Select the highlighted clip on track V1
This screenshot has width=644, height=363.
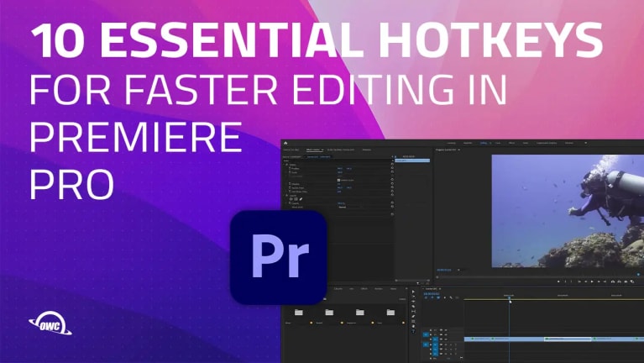(568, 339)
